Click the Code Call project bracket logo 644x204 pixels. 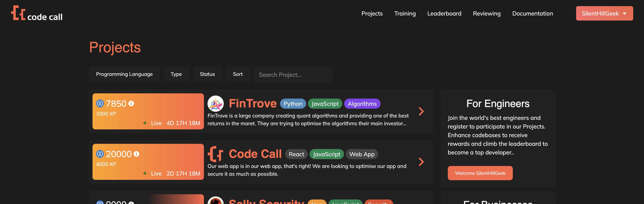(215, 154)
